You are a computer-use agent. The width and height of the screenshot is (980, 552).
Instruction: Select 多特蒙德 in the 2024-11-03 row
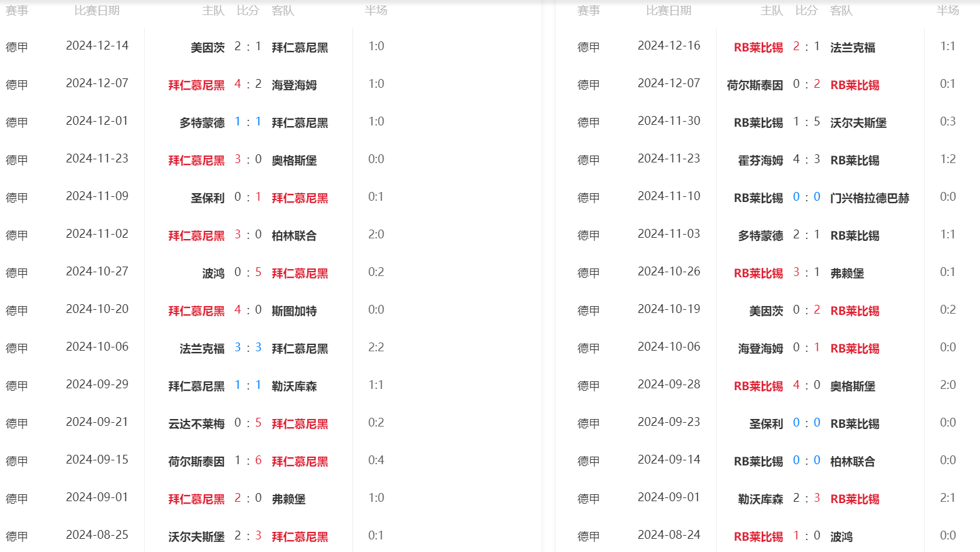point(761,236)
